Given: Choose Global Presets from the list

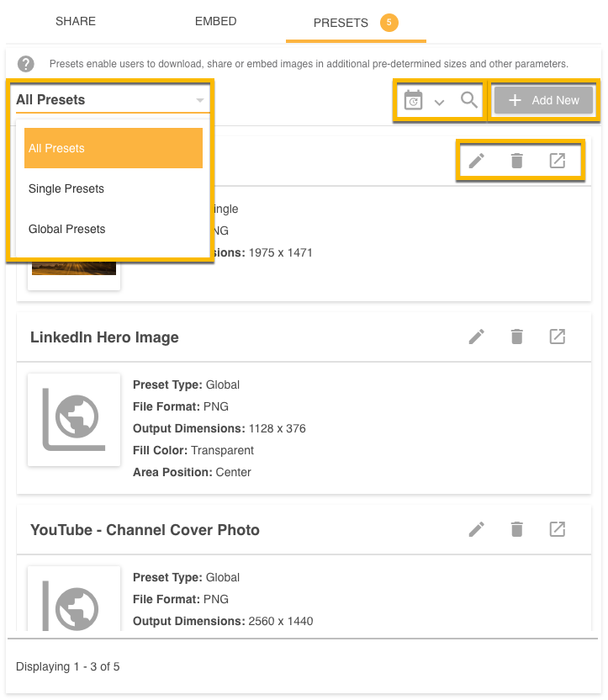Looking at the screenshot, I should point(67,229).
